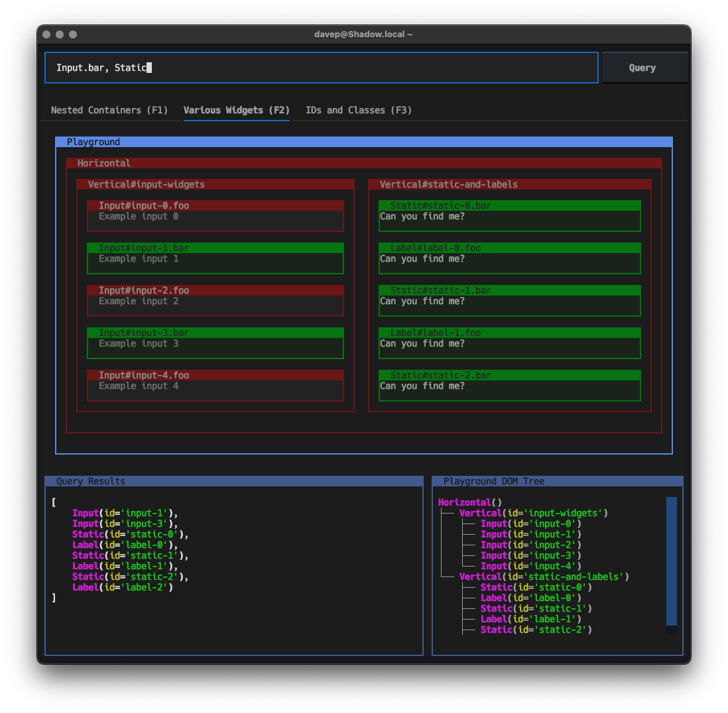Collapse Vertical static-and-labels tree node
This screenshot has height=713, width=728.
point(544,576)
